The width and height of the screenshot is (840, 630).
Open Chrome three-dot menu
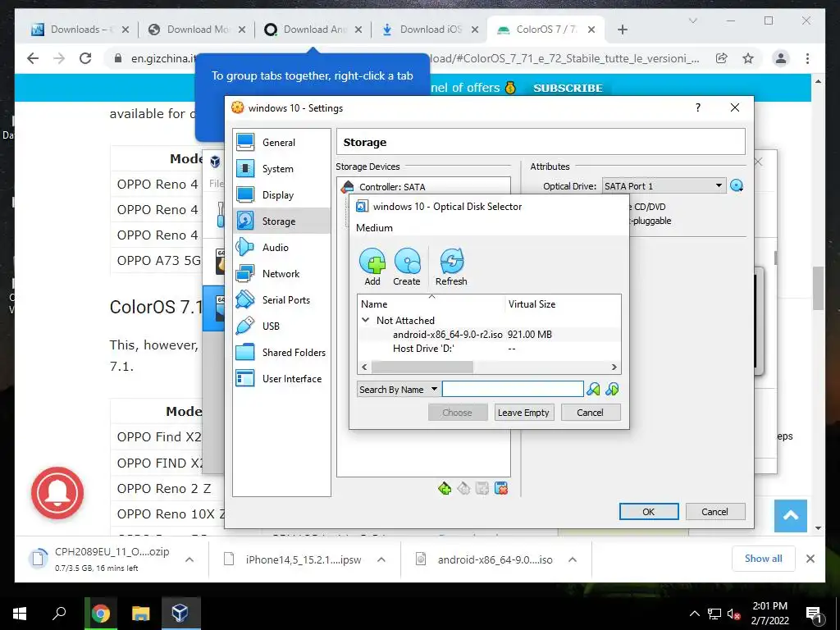(807, 58)
